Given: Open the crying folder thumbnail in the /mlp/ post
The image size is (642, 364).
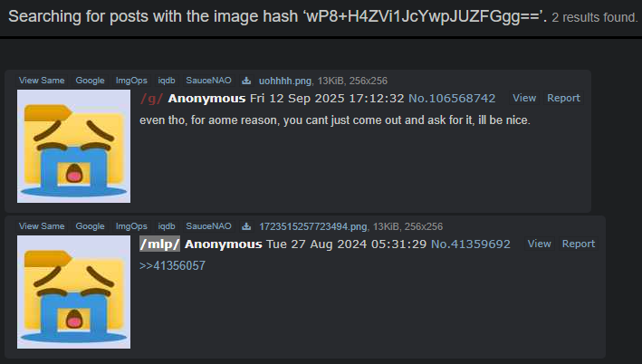Looking at the screenshot, I should 73,292.
